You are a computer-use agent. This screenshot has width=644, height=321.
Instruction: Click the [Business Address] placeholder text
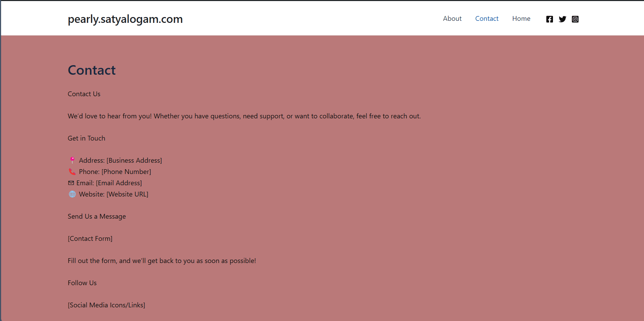point(134,160)
